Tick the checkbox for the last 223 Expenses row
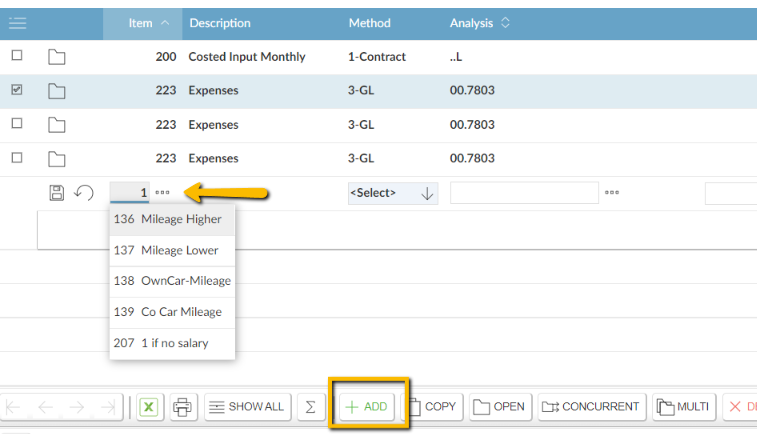 click(17, 157)
